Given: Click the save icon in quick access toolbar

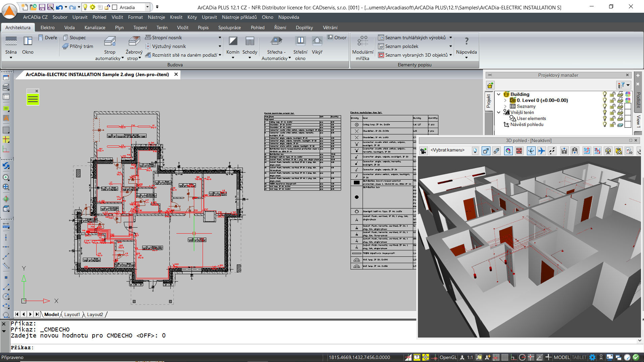Looking at the screenshot, I should [x=42, y=7].
